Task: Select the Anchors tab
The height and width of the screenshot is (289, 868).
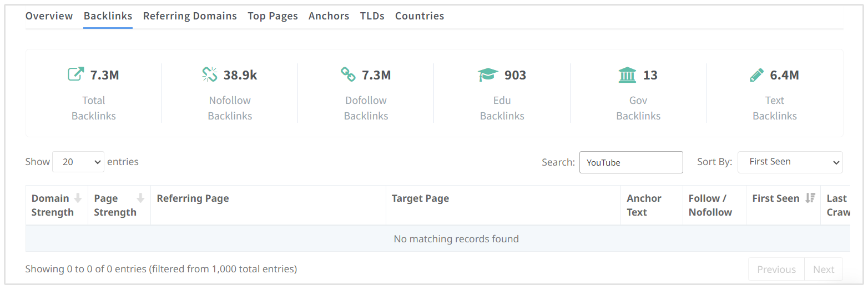Action: (329, 16)
